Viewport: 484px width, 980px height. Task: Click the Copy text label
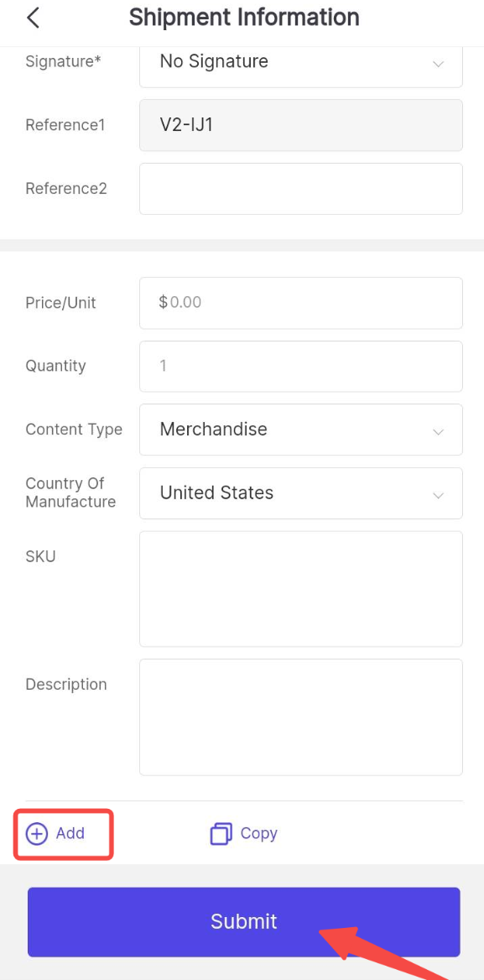click(x=258, y=833)
